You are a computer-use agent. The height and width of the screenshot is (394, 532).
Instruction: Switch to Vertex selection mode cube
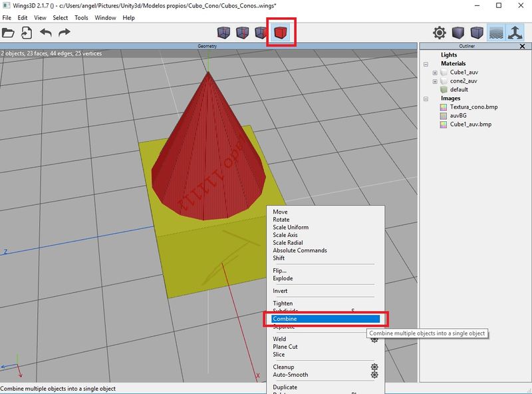[x=223, y=33]
